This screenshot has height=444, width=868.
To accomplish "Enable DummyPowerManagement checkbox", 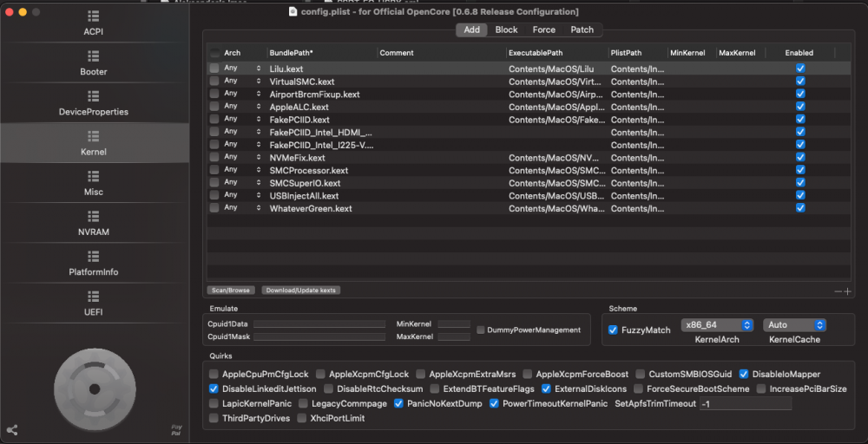I will 481,330.
